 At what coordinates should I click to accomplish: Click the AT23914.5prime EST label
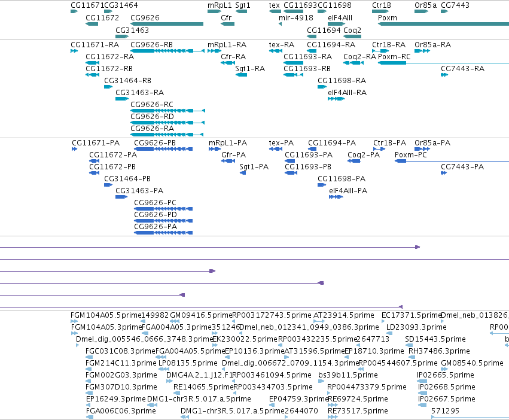click(344, 315)
